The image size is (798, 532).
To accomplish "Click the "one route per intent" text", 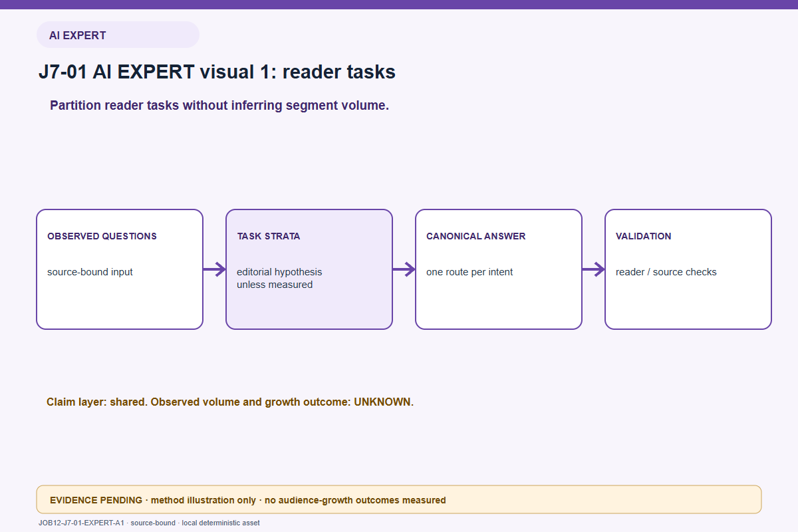I will tap(469, 272).
